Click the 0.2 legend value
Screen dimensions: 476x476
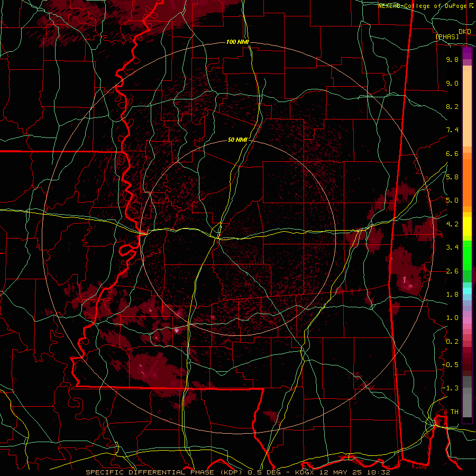[452, 342]
